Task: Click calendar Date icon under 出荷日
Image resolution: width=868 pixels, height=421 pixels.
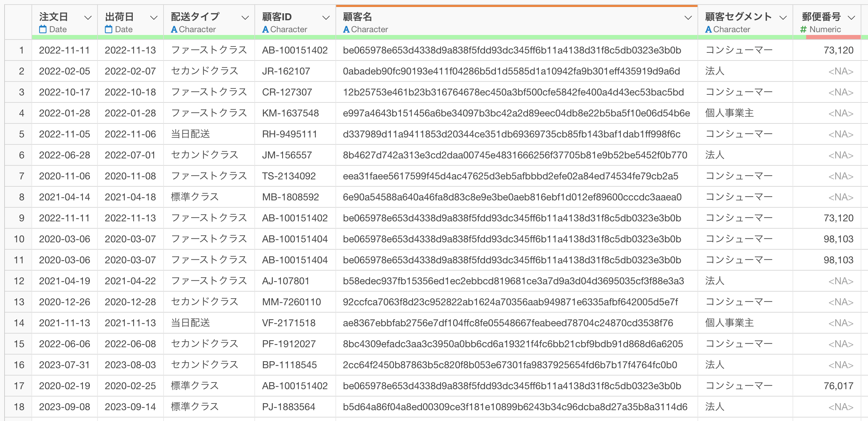Action: tap(109, 29)
